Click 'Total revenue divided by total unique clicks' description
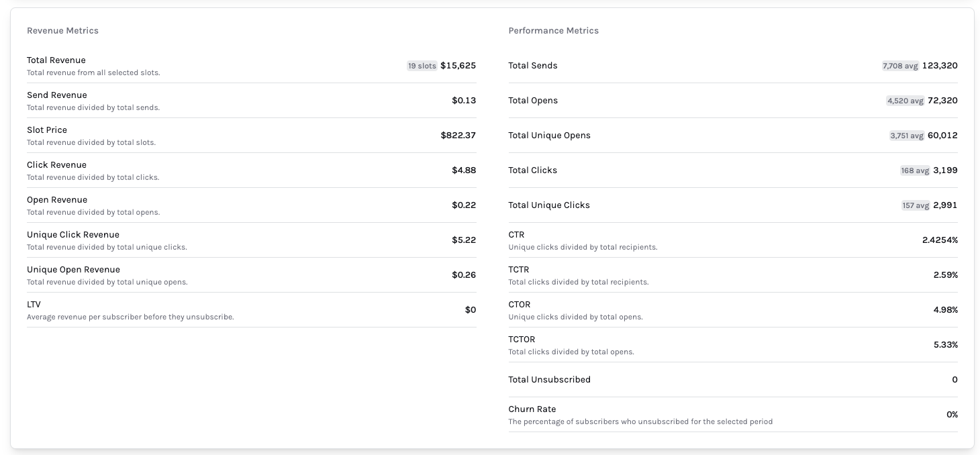This screenshot has width=980, height=455. tap(107, 247)
